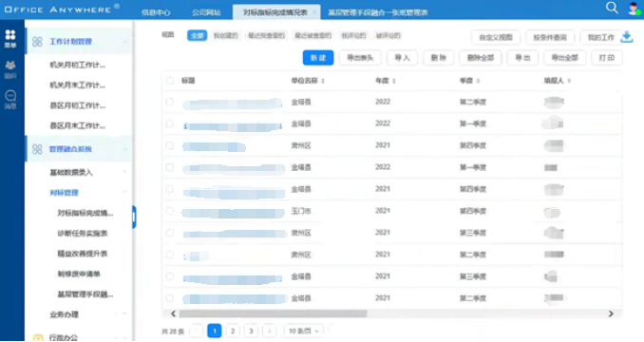This screenshot has width=644, height=342.
Task: Check the row 金塔县 2021 第四季度
Action: tap(170, 189)
